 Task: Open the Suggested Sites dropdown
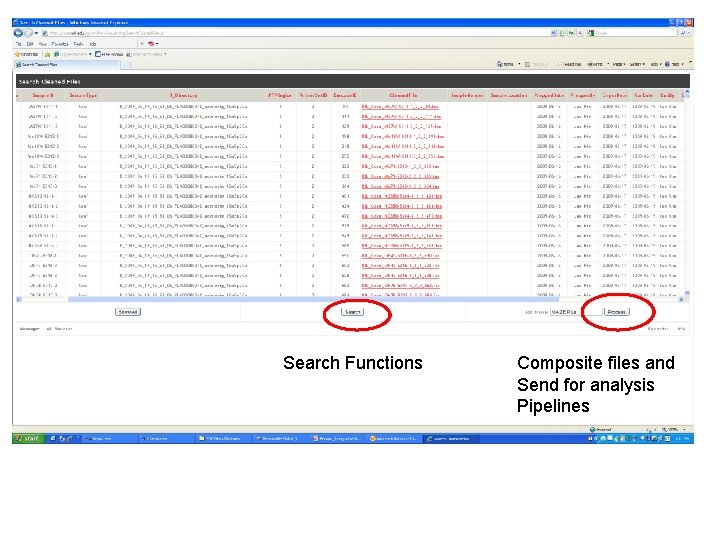click(x=73, y=54)
